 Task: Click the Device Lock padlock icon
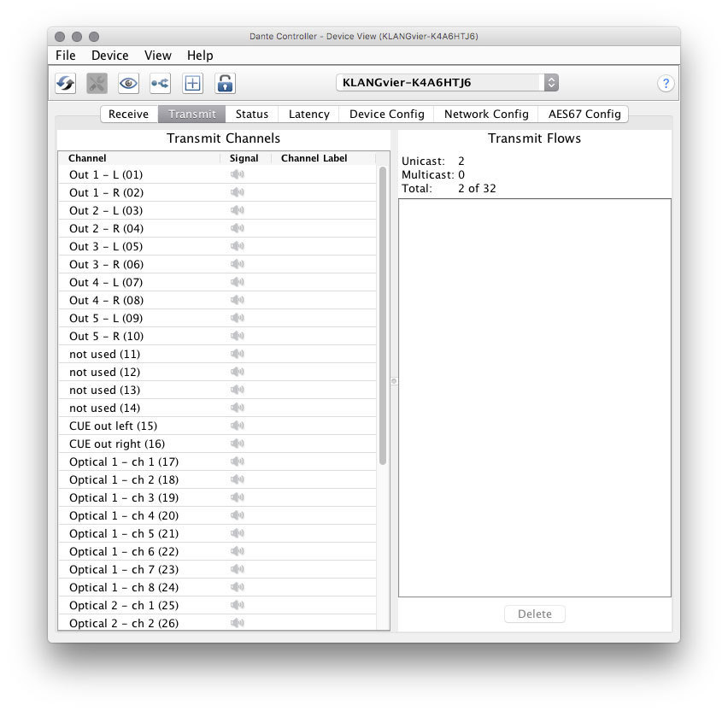click(226, 84)
